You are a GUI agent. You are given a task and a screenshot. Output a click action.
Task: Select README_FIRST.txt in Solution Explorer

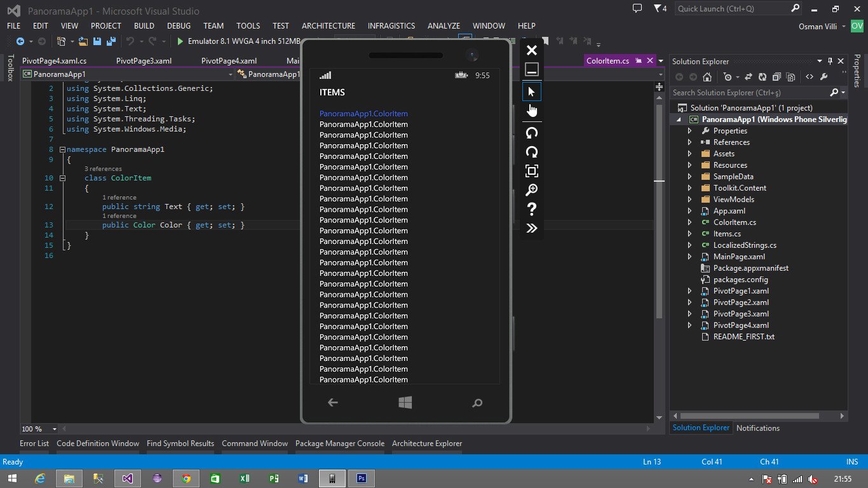pyautogui.click(x=743, y=337)
